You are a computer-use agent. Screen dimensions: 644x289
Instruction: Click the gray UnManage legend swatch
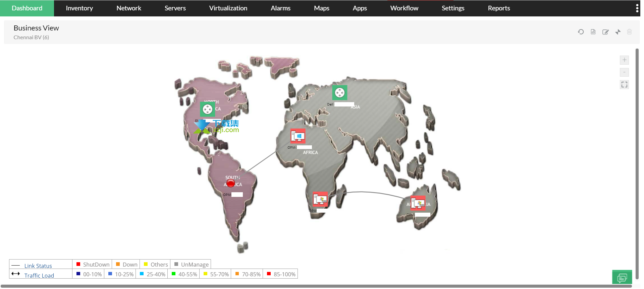pyautogui.click(x=176, y=264)
